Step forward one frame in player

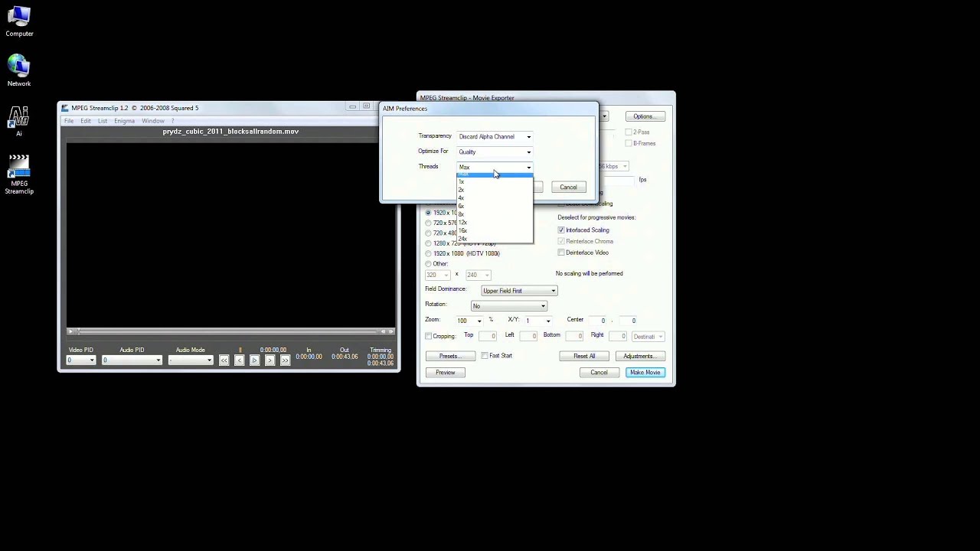(269, 360)
